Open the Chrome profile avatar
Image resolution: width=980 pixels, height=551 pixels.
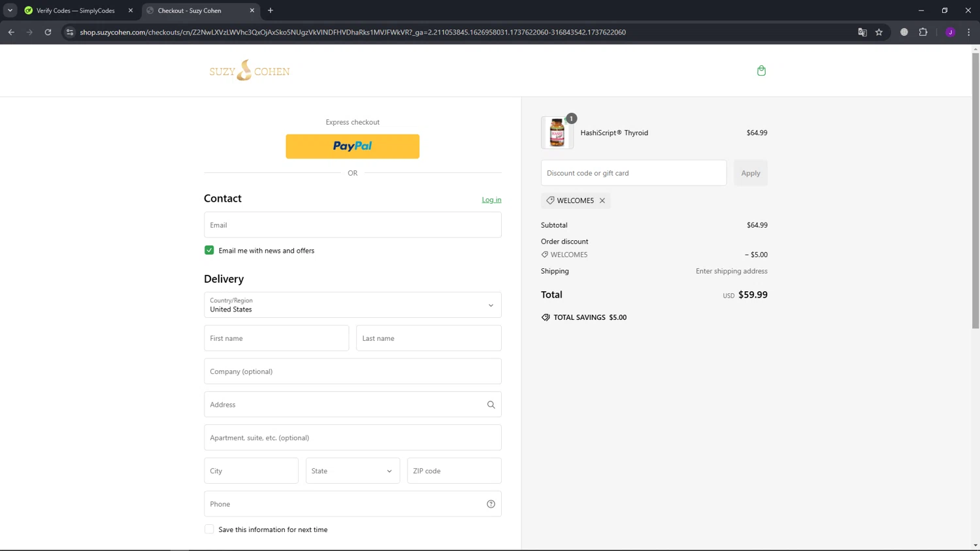click(x=951, y=32)
